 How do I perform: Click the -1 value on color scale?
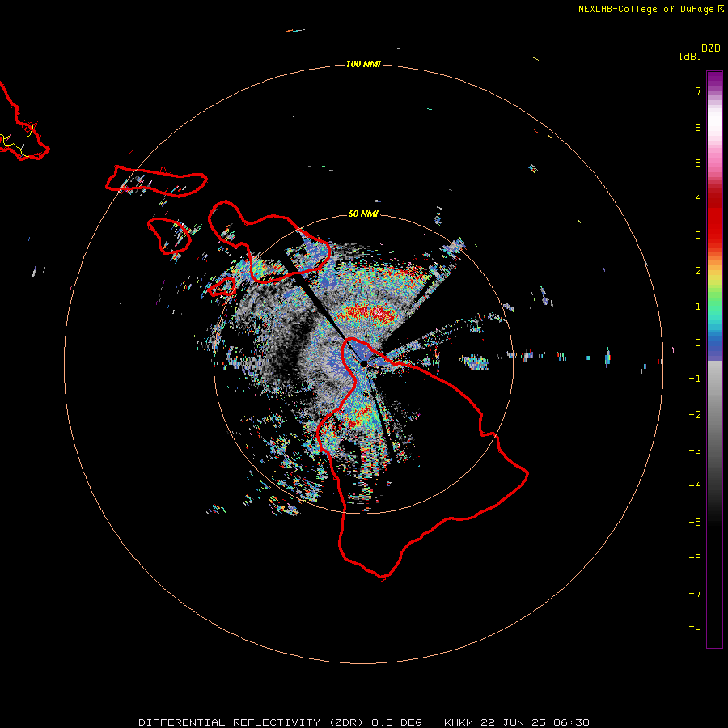(695, 379)
